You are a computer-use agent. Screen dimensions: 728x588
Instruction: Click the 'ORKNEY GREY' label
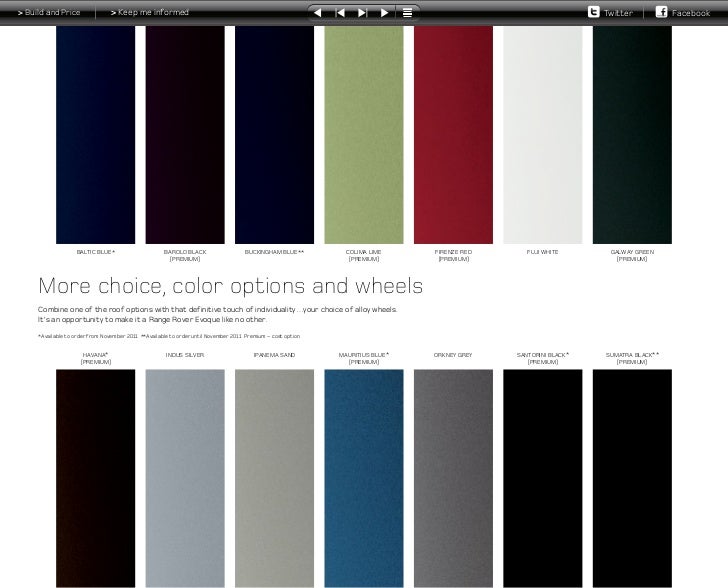click(453, 355)
